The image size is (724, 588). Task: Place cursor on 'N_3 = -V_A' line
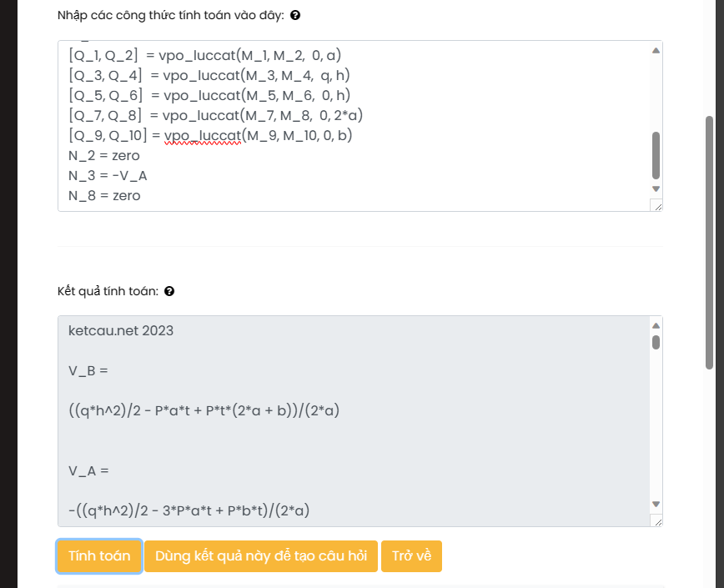pyautogui.click(x=108, y=176)
